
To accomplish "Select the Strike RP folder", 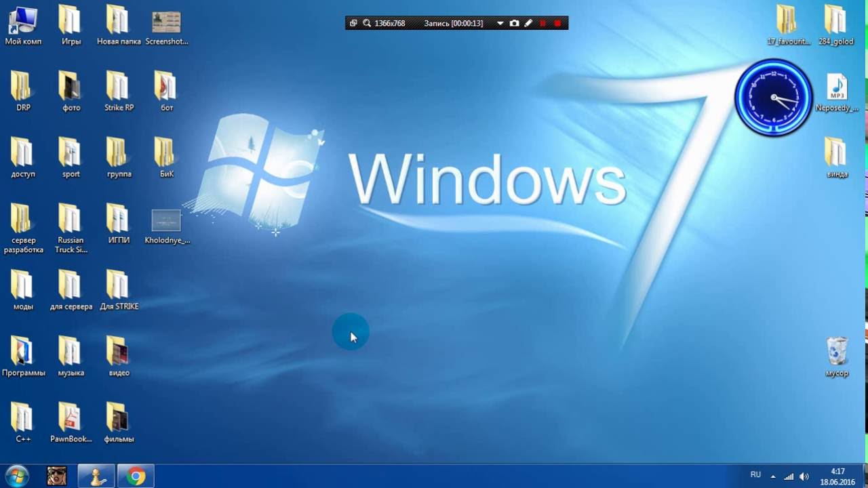I will point(119,91).
